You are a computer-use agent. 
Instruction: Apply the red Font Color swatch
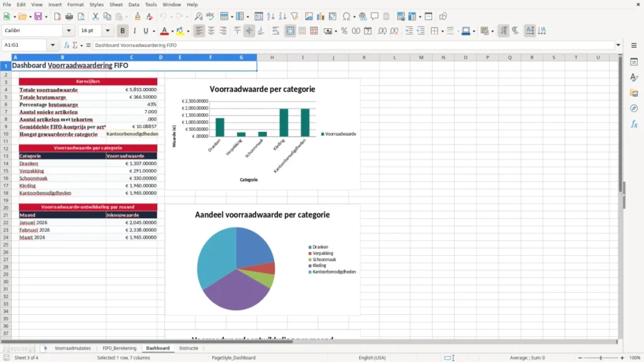(164, 31)
